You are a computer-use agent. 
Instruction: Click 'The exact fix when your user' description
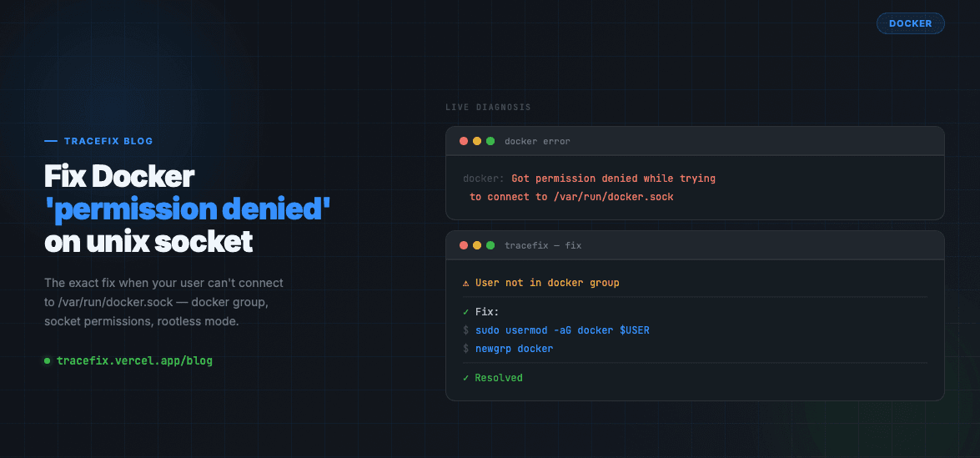tap(163, 283)
